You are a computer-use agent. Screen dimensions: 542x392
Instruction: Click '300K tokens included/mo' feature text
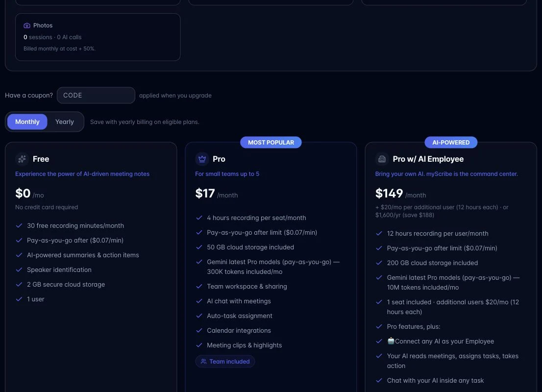pyautogui.click(x=245, y=271)
